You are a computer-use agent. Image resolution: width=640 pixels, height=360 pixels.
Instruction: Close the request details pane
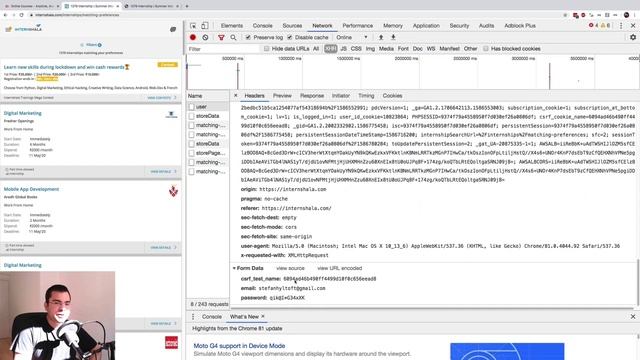click(236, 96)
